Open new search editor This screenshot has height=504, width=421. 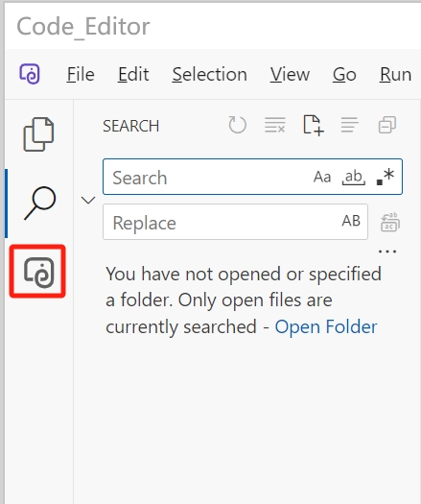[x=313, y=125]
